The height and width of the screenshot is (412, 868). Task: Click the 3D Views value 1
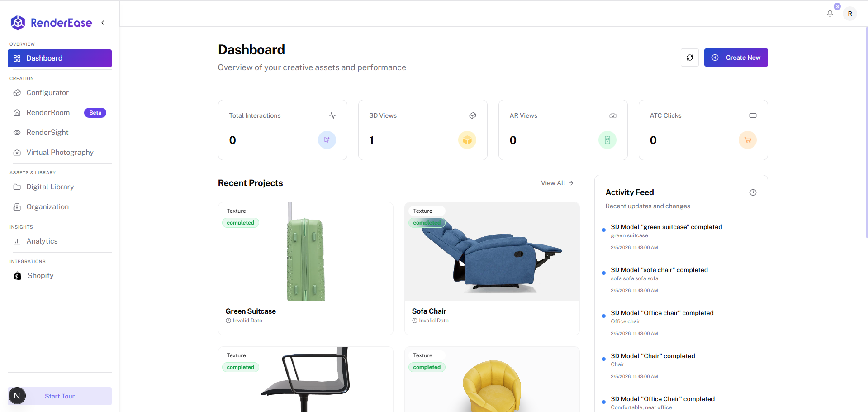coord(371,140)
